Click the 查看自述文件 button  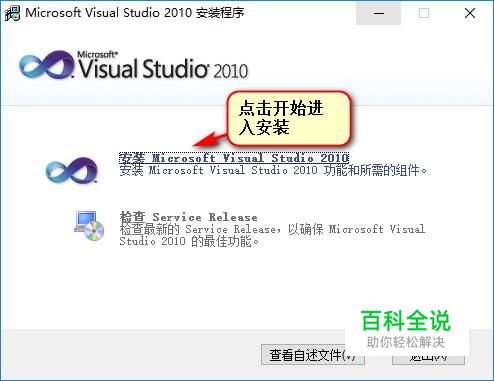coord(312,355)
